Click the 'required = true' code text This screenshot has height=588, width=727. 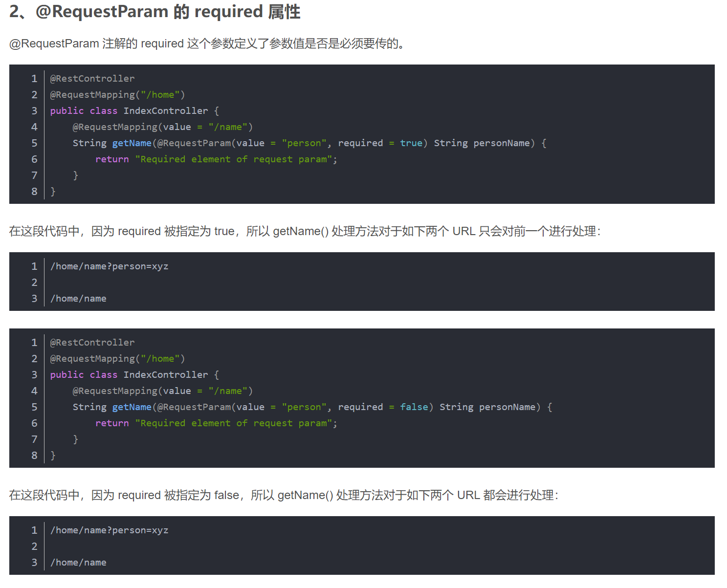[380, 143]
